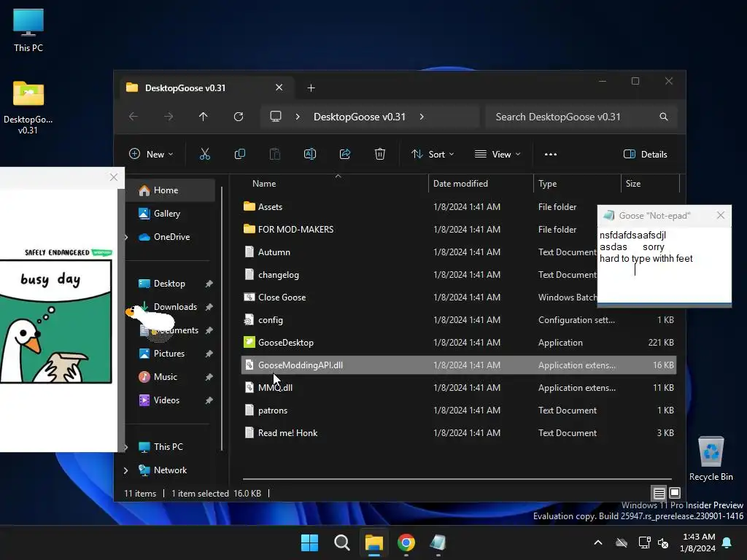Launch Google Chrome from taskbar

[x=406, y=542]
